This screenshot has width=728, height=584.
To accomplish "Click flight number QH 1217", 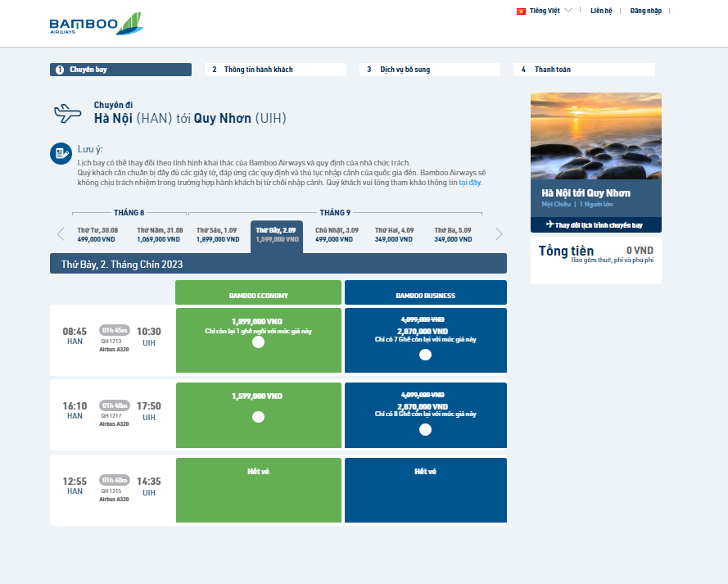I will (x=111, y=416).
